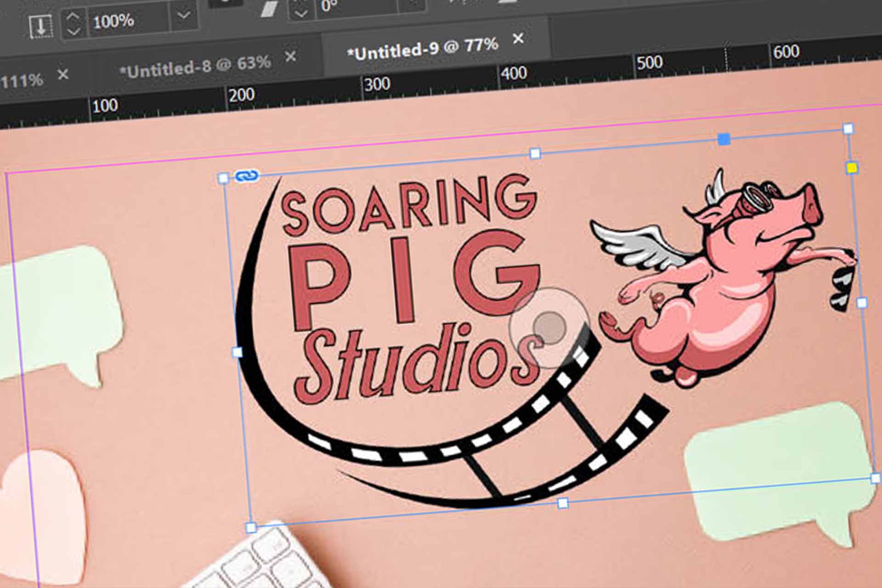
Task: Click the down stepper beside the 0° field
Action: point(301,13)
